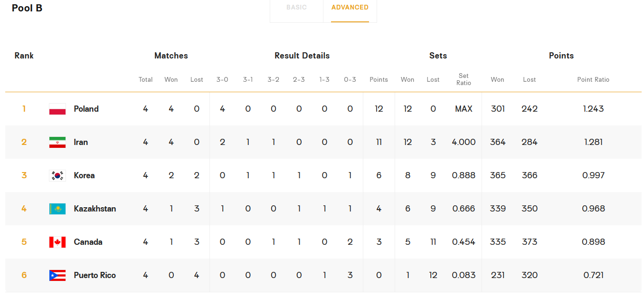Click the Point Ratio column header
Screen dimensions: 644x308
coord(593,79)
